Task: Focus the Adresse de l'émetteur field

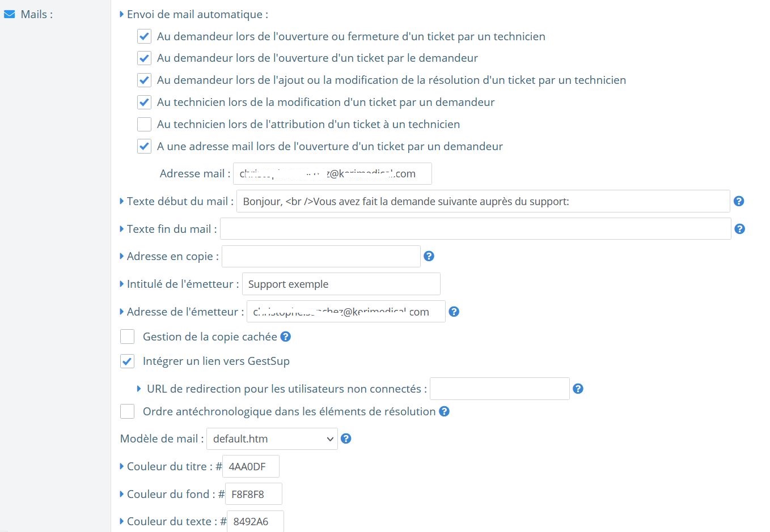Action: click(x=346, y=312)
